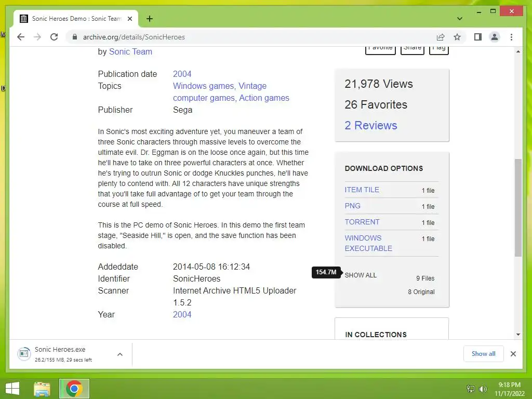Reload the archive.org page

coord(54,37)
